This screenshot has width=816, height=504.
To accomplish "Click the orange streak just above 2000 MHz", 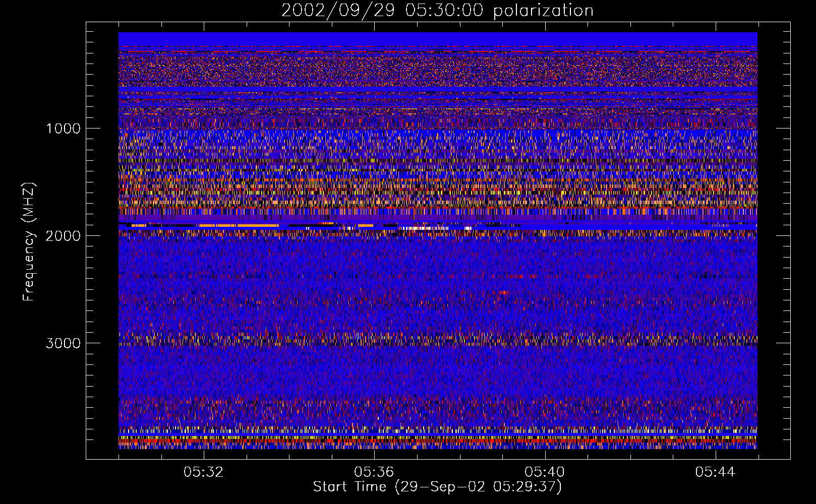I will coord(239,225).
